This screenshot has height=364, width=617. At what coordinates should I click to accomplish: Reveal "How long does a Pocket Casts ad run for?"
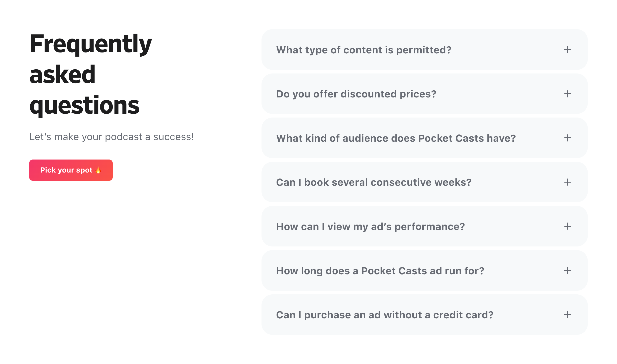pos(380,271)
